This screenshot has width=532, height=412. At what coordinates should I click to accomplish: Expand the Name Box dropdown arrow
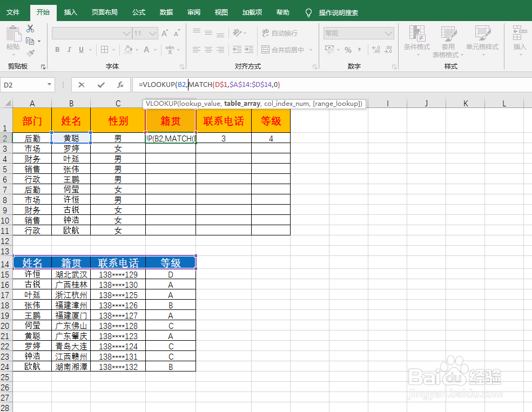(x=49, y=84)
